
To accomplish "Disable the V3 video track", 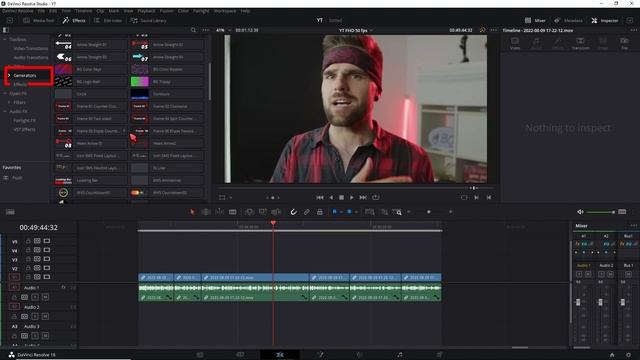I will tap(47, 259).
